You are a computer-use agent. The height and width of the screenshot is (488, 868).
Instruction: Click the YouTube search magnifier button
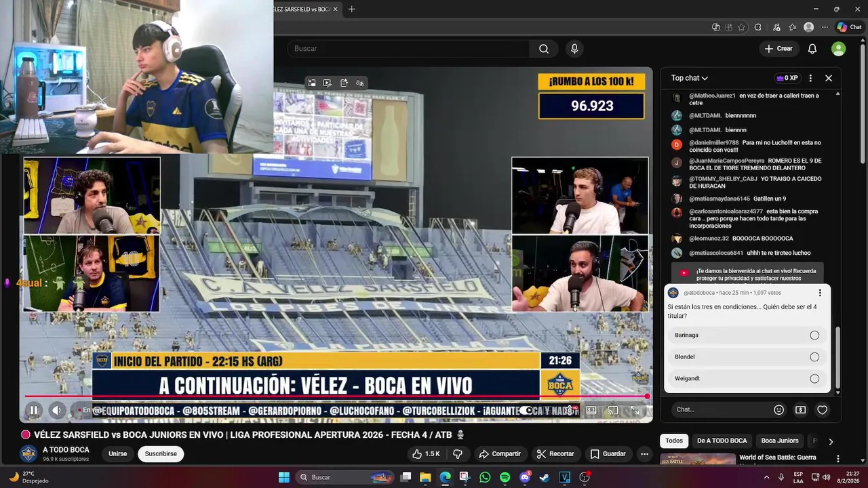point(544,49)
